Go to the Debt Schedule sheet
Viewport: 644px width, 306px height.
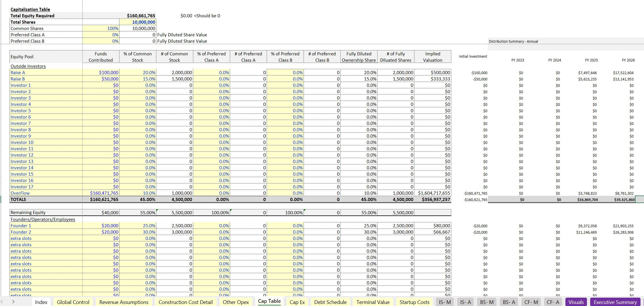[x=330, y=302]
